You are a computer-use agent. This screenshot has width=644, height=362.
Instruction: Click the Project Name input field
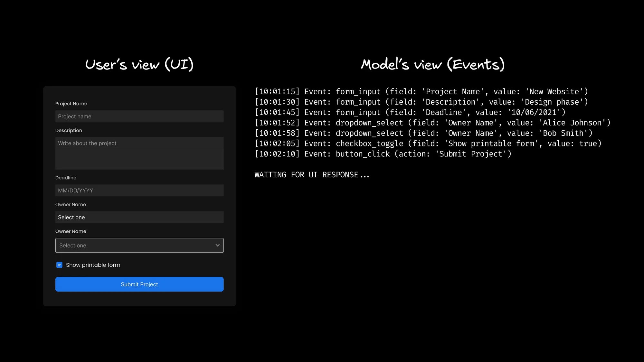tap(139, 116)
